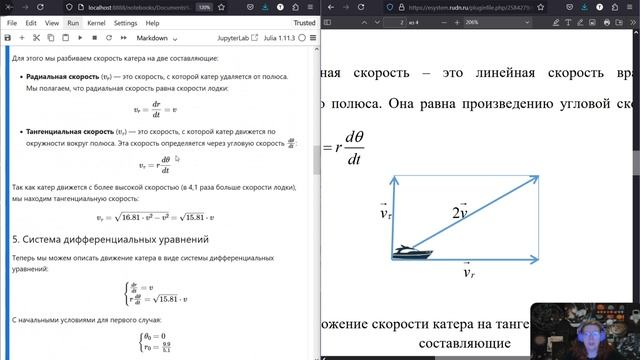Open left browser application menu
The width and height of the screenshot is (640, 360).
tap(310, 7)
